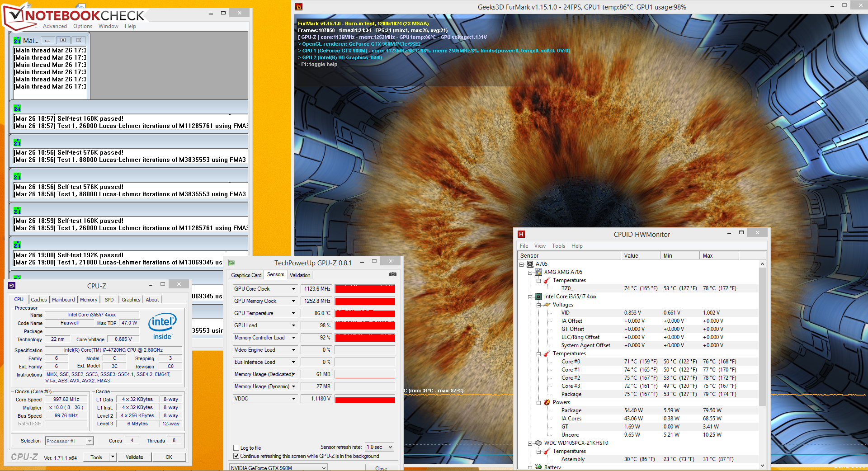Click the thermometer icon under WDC drive
868x471 pixels.
547,451
